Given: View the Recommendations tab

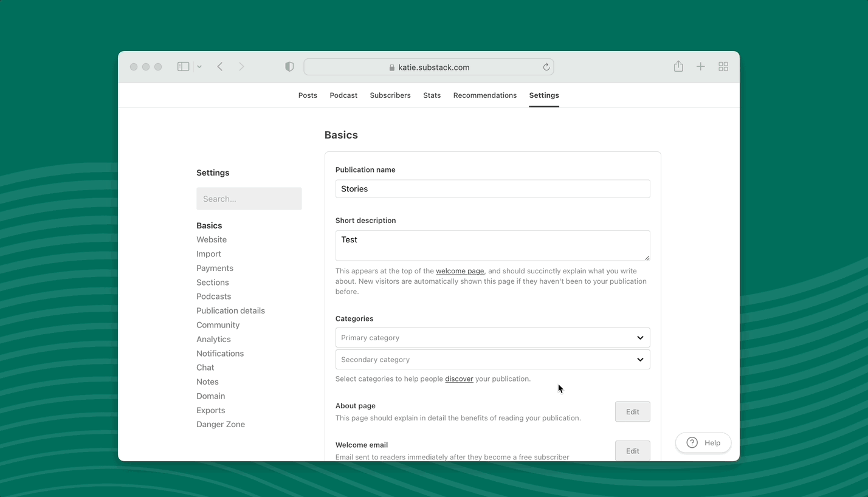Looking at the screenshot, I should click(x=484, y=95).
